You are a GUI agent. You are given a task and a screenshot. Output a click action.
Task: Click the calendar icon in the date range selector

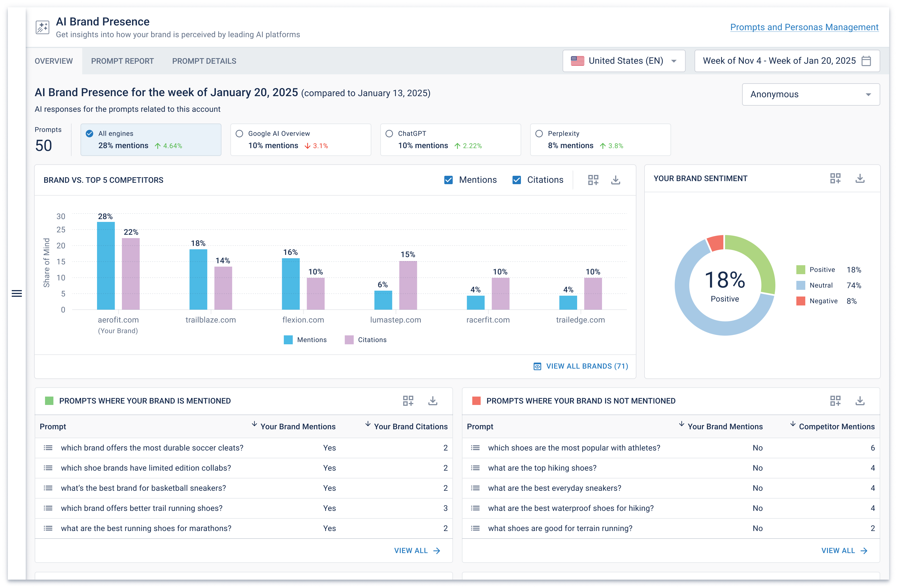(x=867, y=61)
